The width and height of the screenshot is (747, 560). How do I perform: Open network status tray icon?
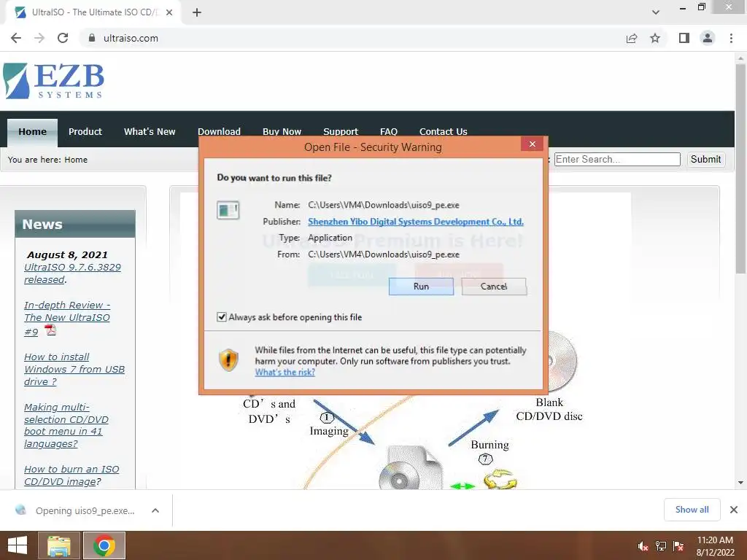[x=661, y=546]
